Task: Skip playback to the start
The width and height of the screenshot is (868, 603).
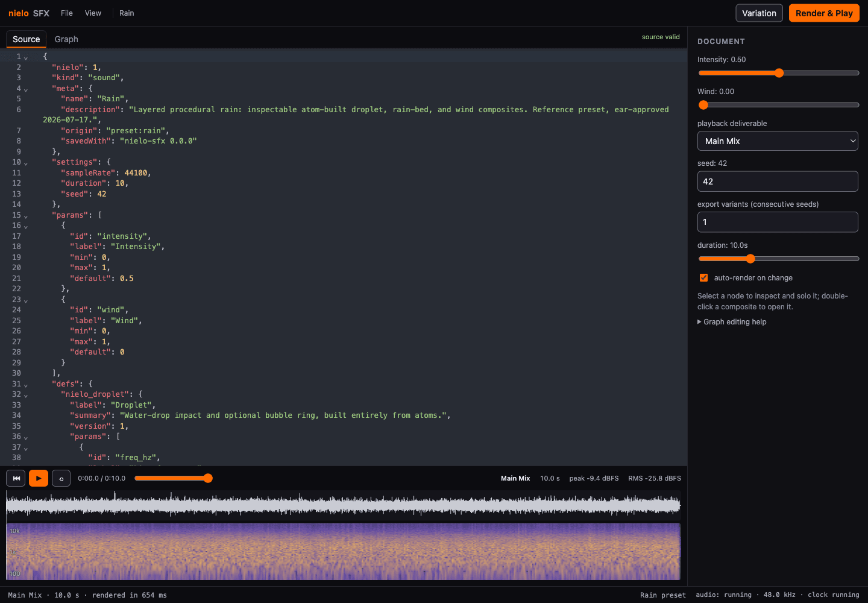Action: [16, 478]
